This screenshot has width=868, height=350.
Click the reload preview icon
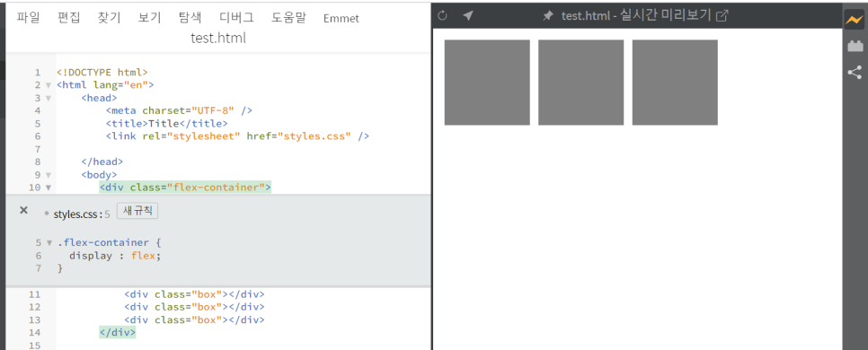tap(442, 15)
